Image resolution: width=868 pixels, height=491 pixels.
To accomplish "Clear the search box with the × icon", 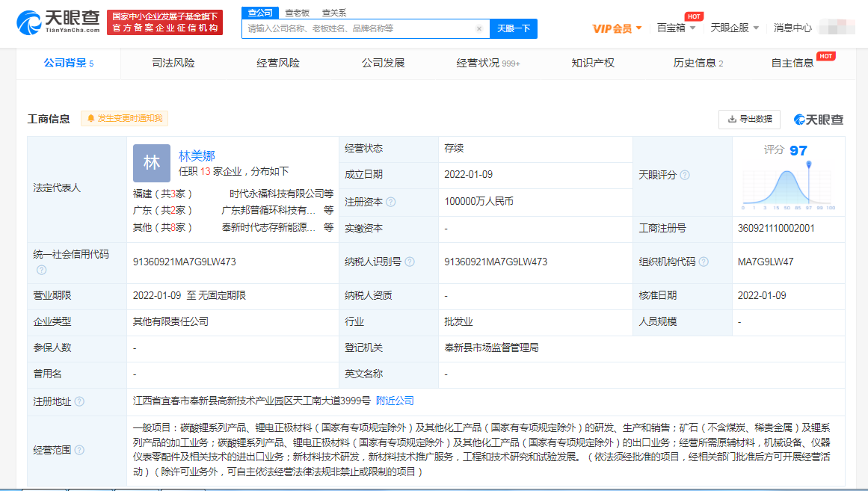I will [479, 28].
